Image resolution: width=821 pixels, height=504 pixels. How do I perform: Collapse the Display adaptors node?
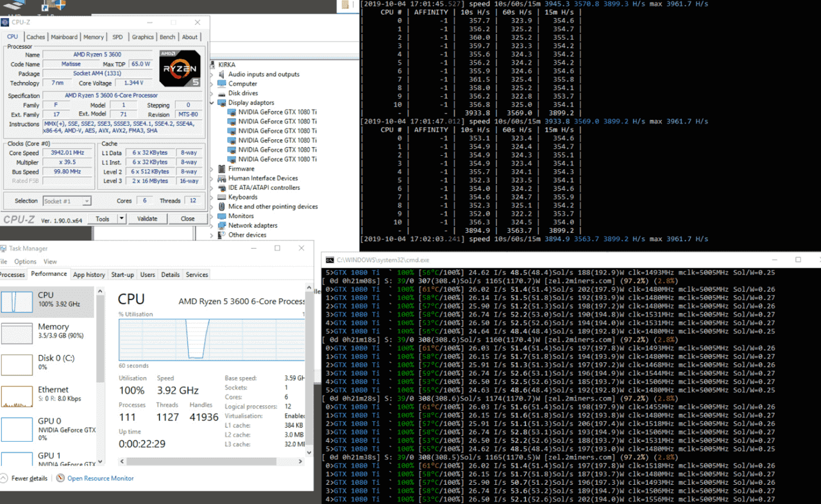tap(213, 103)
